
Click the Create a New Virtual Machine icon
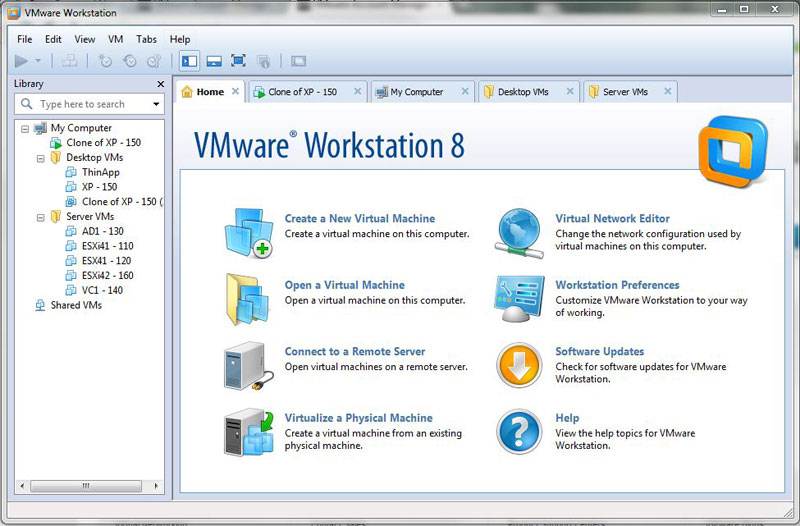[249, 233]
